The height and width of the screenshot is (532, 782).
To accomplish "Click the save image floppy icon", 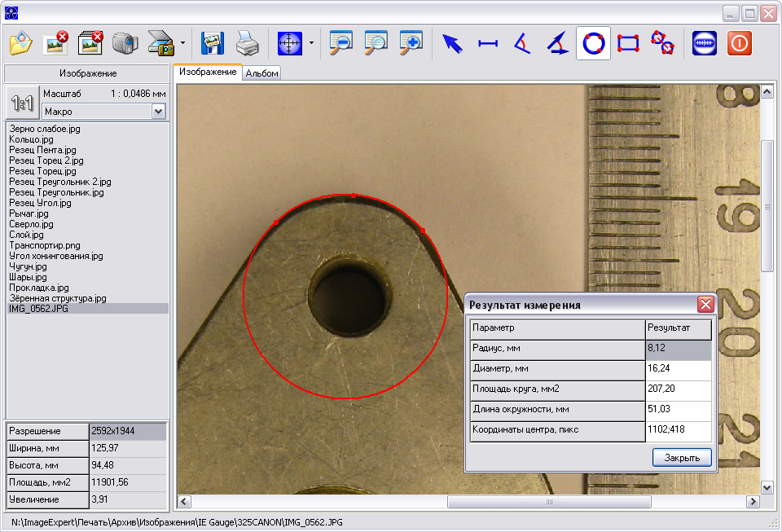I will pyautogui.click(x=212, y=43).
